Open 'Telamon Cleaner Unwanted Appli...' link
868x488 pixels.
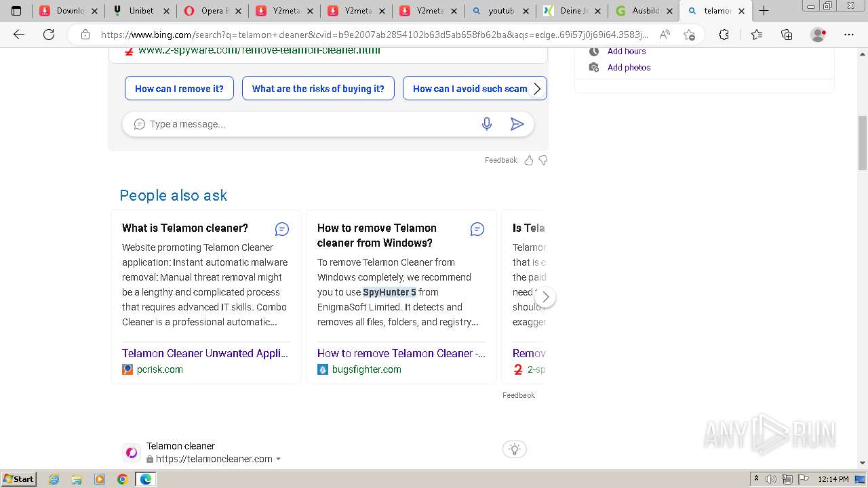205,353
